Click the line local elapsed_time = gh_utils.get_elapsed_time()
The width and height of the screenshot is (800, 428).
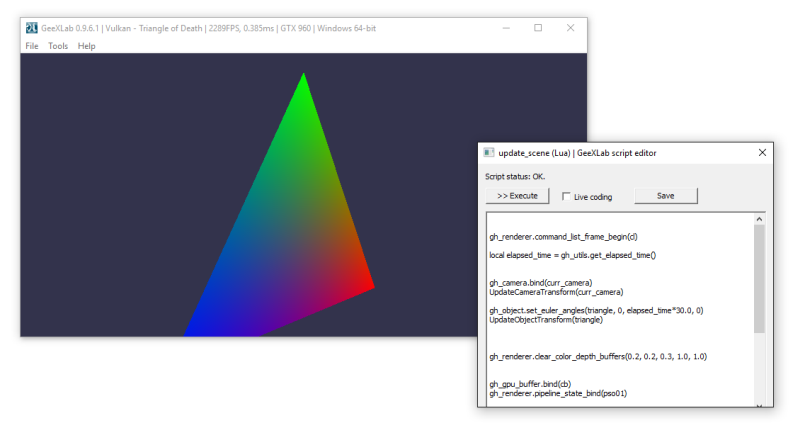point(572,255)
